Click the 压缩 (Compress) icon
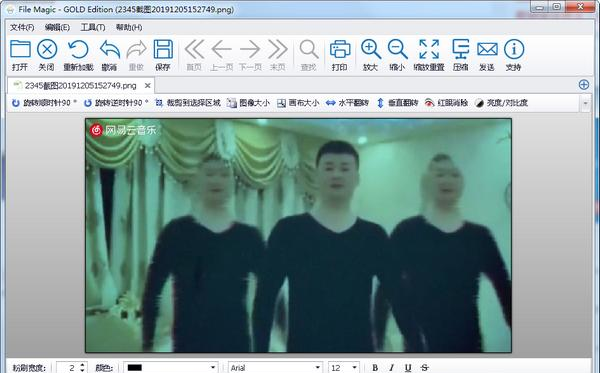 coord(460,49)
